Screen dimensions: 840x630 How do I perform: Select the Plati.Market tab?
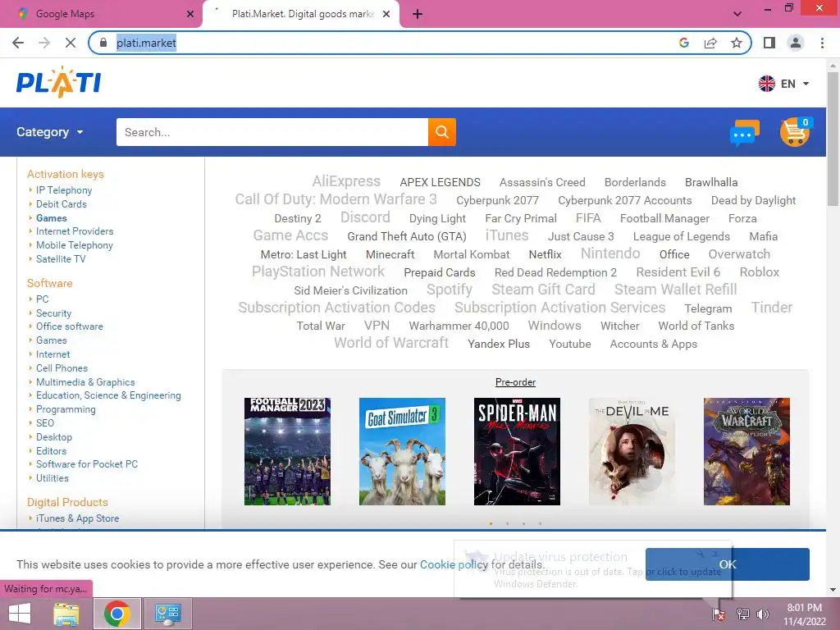click(301, 14)
